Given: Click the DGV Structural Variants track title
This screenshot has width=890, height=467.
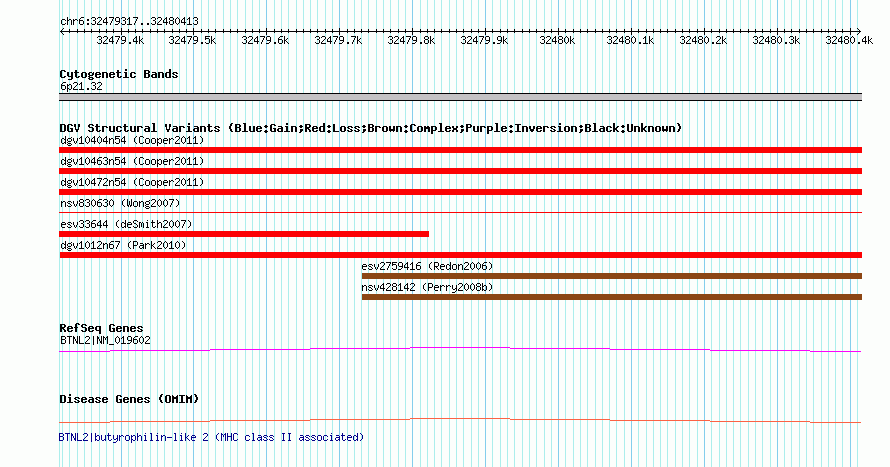Looking at the screenshot, I should point(371,128).
